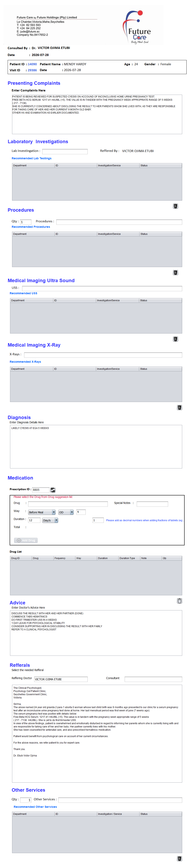This screenshot has height=868, width=187.
Task: Click Qty header in Drug List
Action: pos(172,558)
